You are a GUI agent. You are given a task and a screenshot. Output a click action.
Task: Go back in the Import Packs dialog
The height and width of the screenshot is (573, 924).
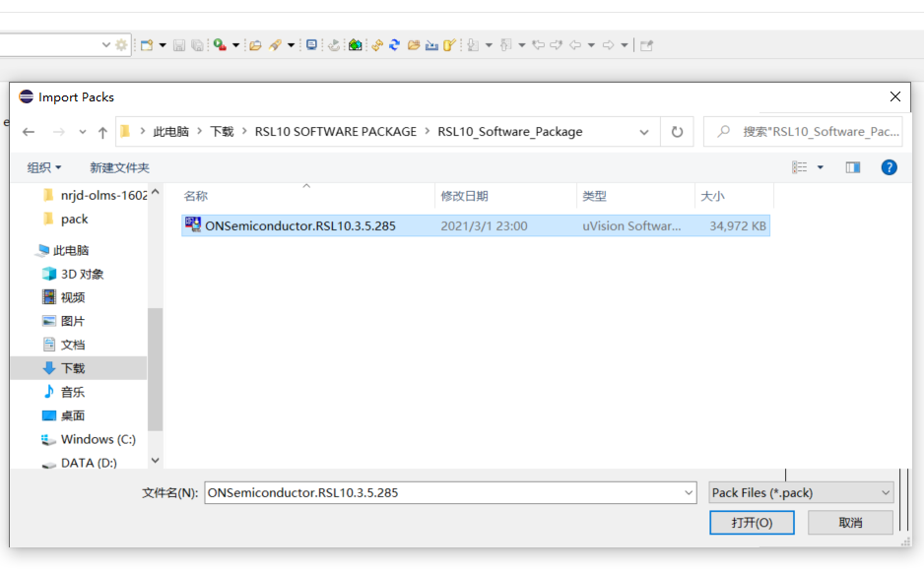tap(29, 132)
